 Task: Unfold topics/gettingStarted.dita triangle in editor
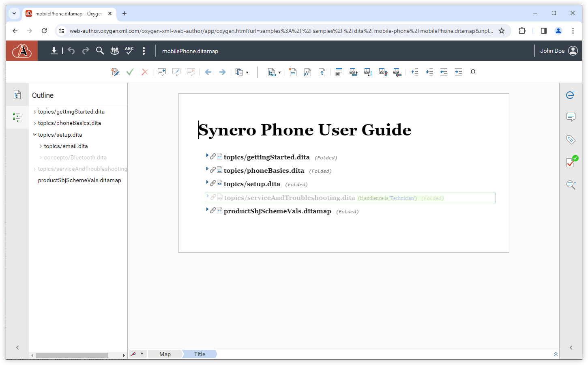(x=207, y=155)
